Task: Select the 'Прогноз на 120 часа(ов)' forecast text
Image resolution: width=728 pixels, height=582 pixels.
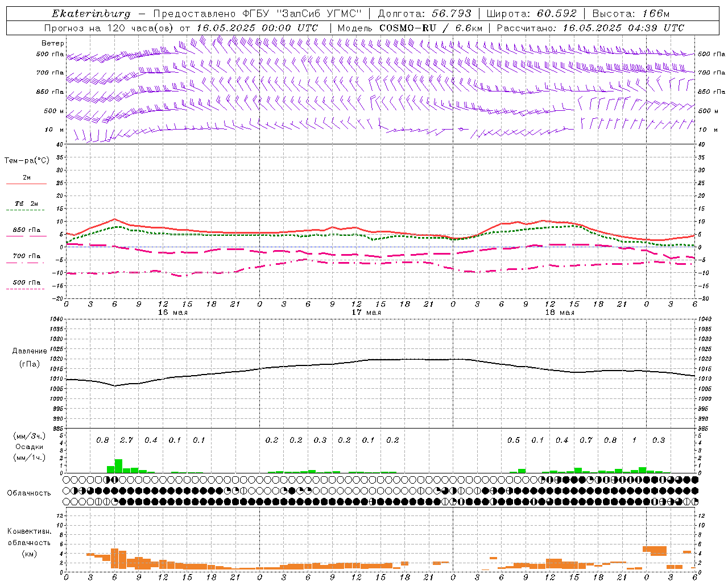Action: click(x=109, y=28)
